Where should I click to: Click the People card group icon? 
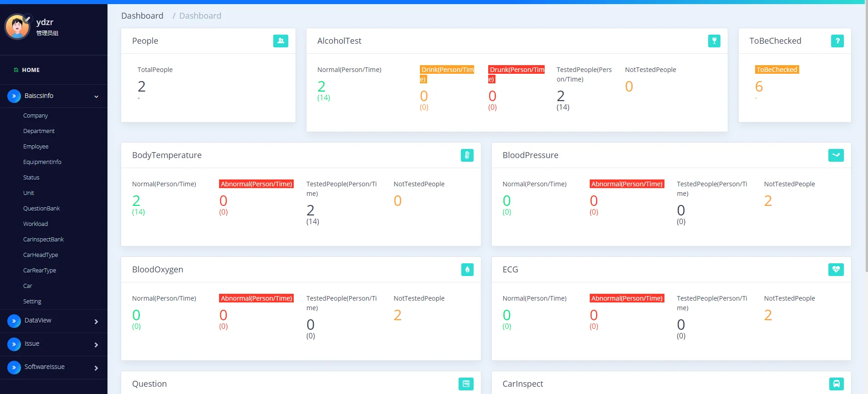coord(281,41)
